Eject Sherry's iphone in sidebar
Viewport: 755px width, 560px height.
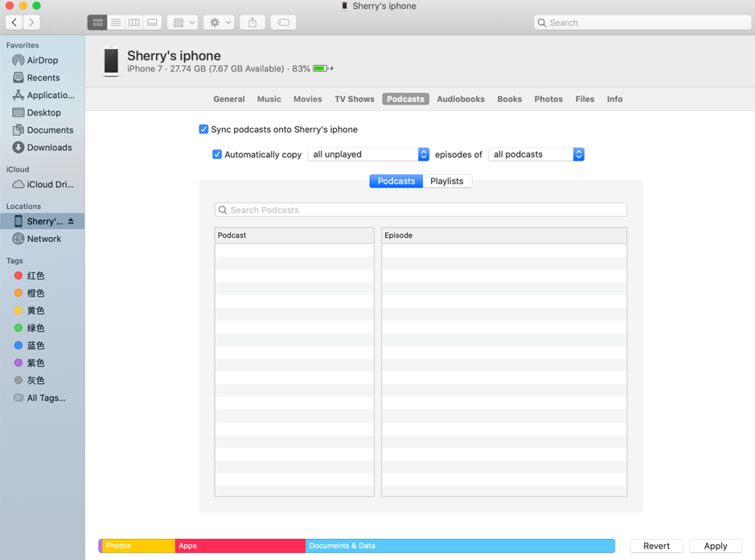[x=72, y=221]
